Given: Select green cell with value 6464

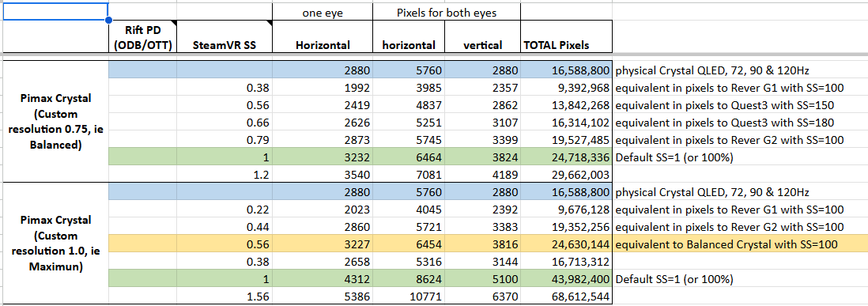Looking at the screenshot, I should click(x=409, y=157).
